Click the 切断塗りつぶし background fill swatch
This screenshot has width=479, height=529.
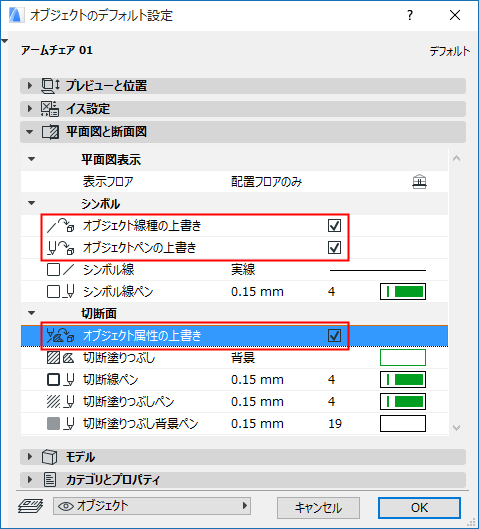point(403,358)
